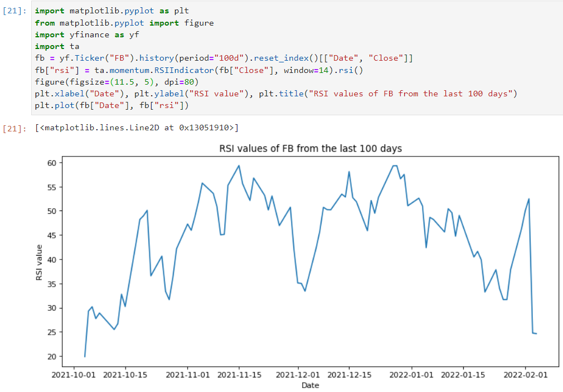Image resolution: width=563 pixels, height=392 pixels.
Task: Click the 2021-11-15 x-axis tick label
Action: pos(240,375)
